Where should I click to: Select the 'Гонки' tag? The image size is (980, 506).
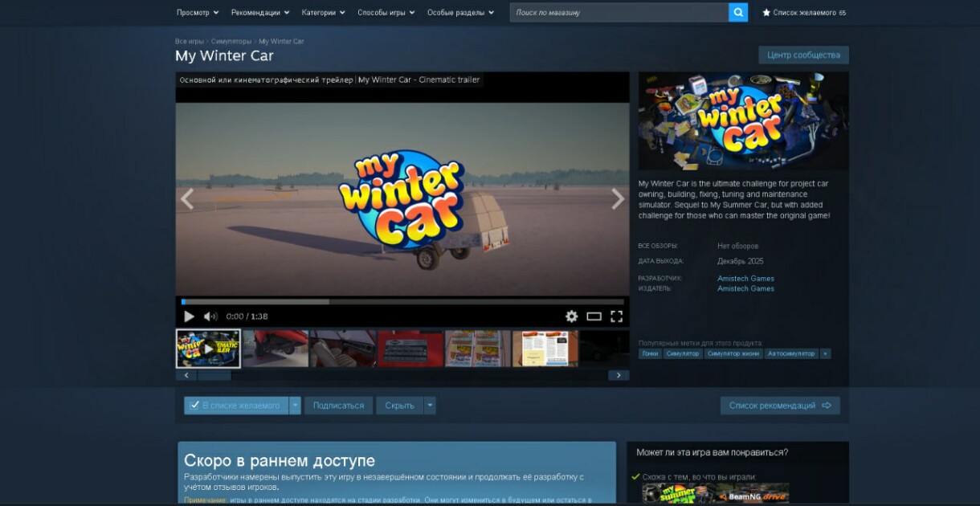(650, 353)
